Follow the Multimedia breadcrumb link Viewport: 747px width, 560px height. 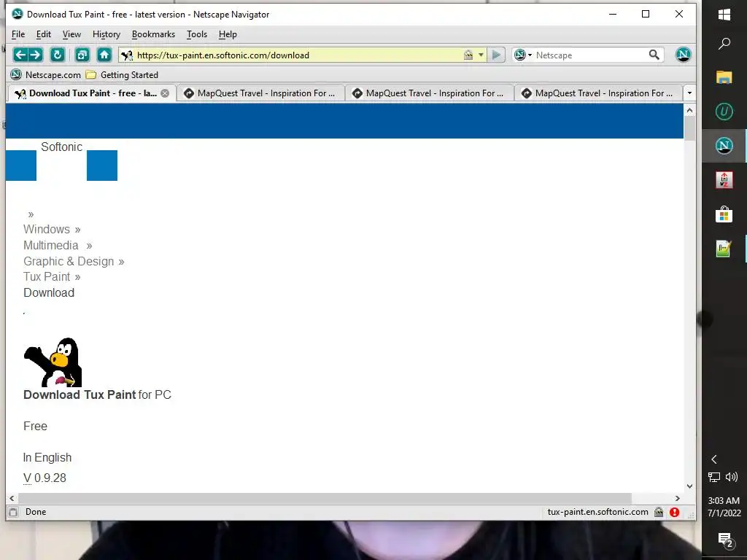(51, 245)
